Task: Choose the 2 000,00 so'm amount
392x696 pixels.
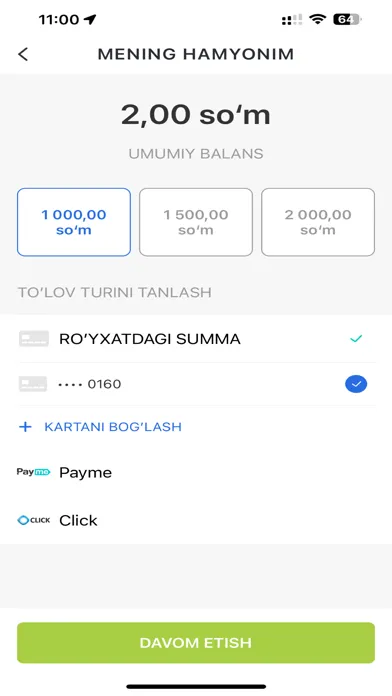Action: coord(318,222)
